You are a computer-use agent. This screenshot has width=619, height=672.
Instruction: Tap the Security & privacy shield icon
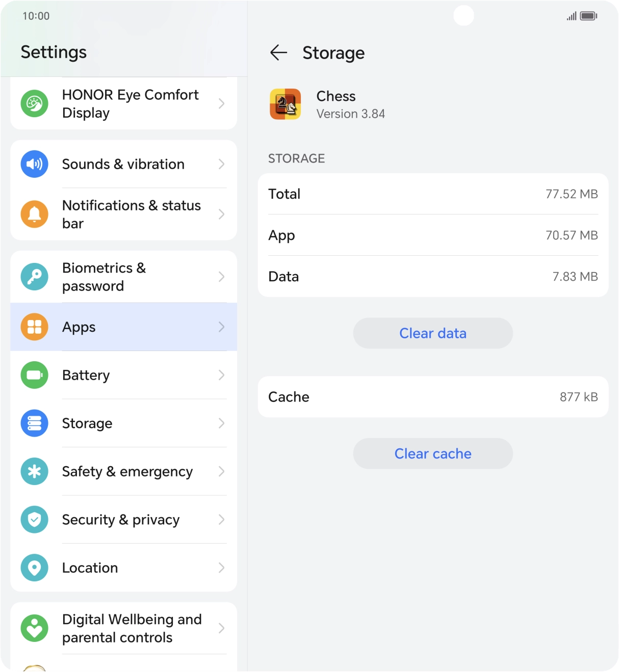pos(34,520)
